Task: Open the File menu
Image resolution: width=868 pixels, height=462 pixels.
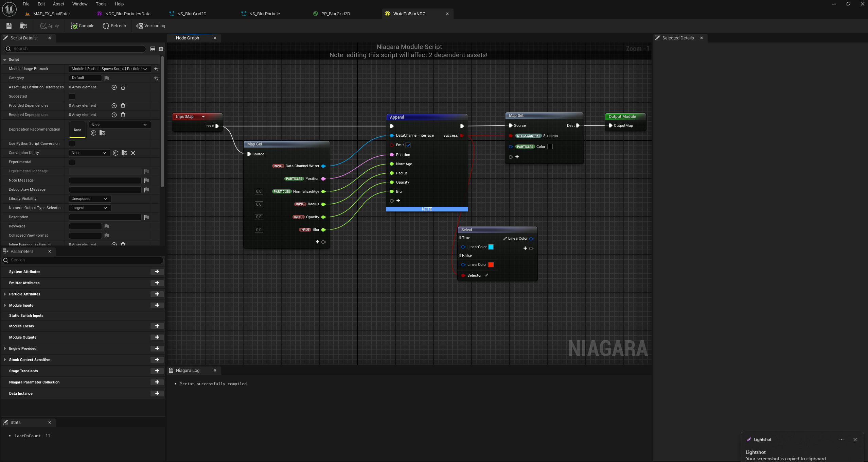Action: 26,4
